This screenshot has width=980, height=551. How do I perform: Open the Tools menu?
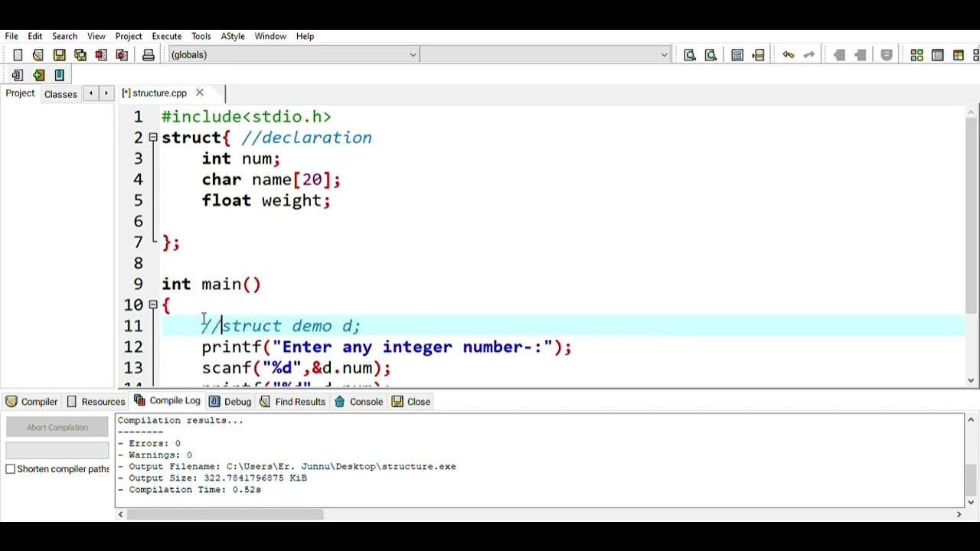point(201,36)
